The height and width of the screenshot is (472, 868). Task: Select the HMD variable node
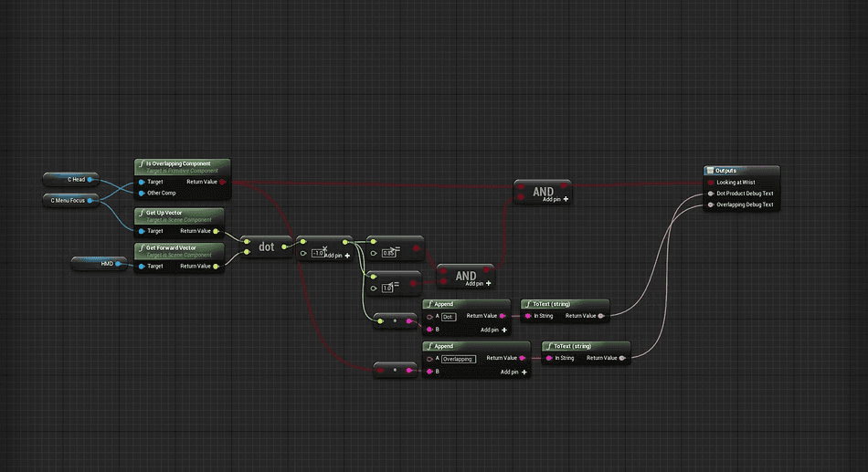click(99, 264)
